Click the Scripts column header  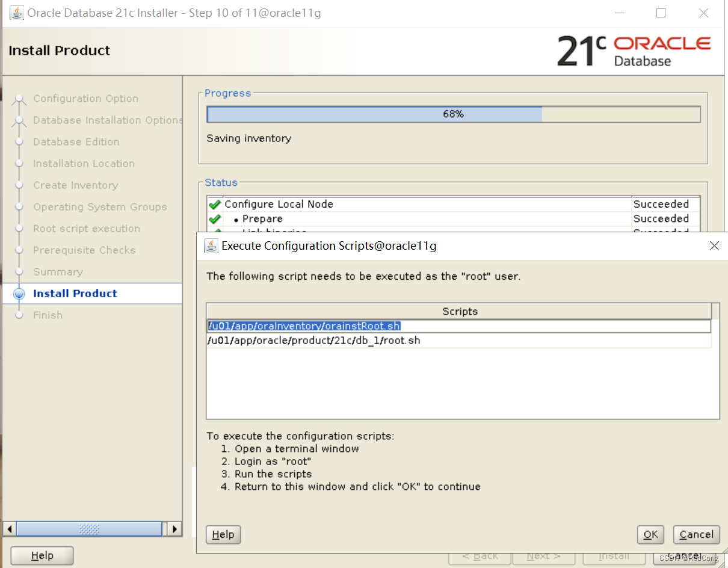tap(459, 311)
